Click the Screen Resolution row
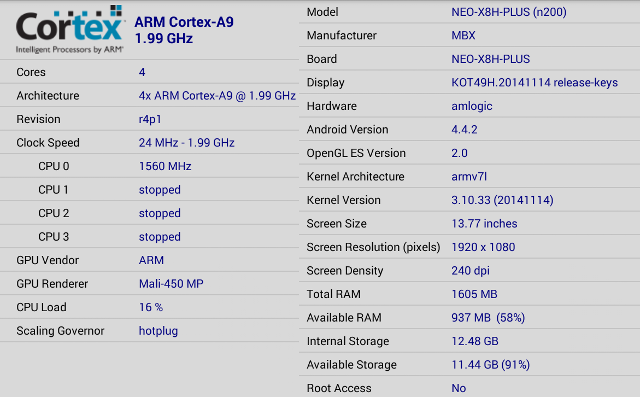This screenshot has height=397, width=640. [469, 247]
